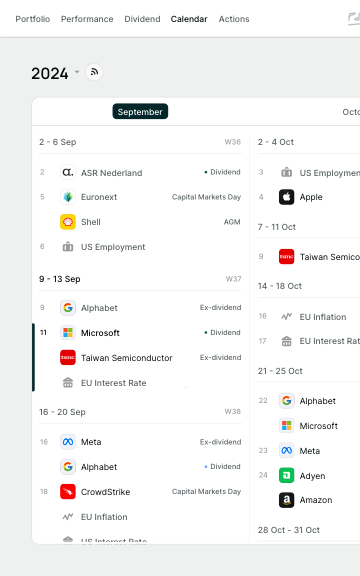Click the 9 - 13 Sep week header
The image size is (360, 576).
pyautogui.click(x=60, y=279)
